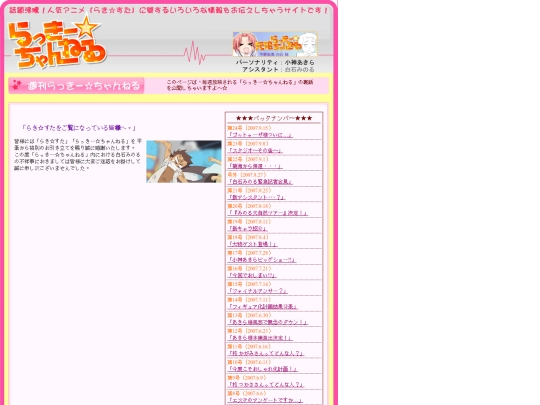Open back number 第24号 link
Viewport: 540px width, 405px height.
(x=260, y=135)
